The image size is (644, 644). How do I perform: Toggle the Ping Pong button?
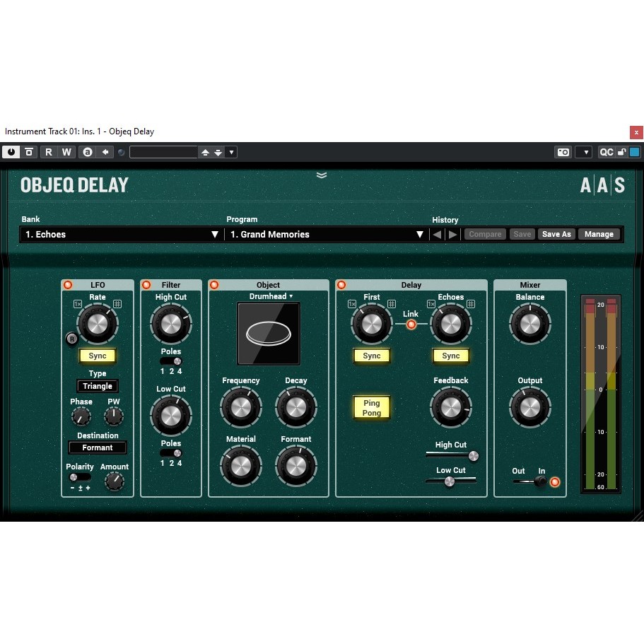point(372,408)
